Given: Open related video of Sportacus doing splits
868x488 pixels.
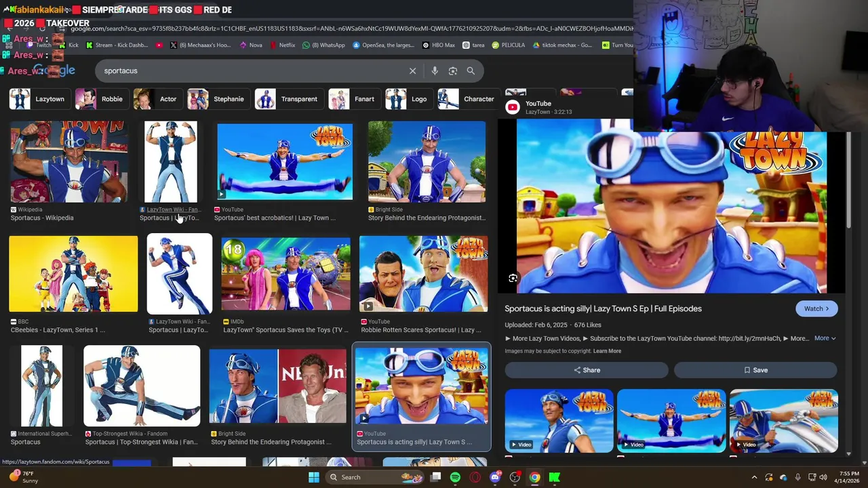Looking at the screenshot, I should 671,420.
